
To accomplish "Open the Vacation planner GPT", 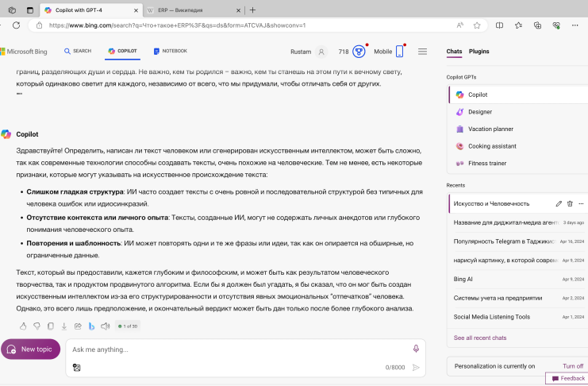I will 518,129.
